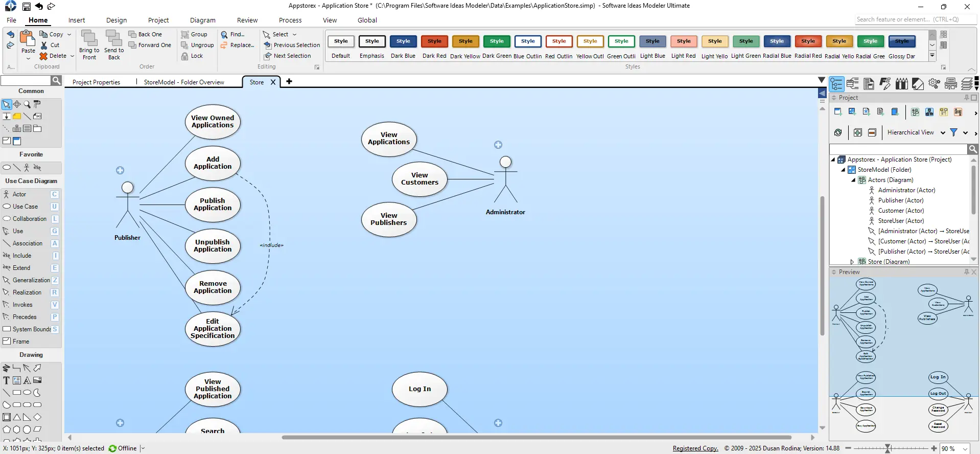Select the Add Application use case

pyautogui.click(x=213, y=163)
